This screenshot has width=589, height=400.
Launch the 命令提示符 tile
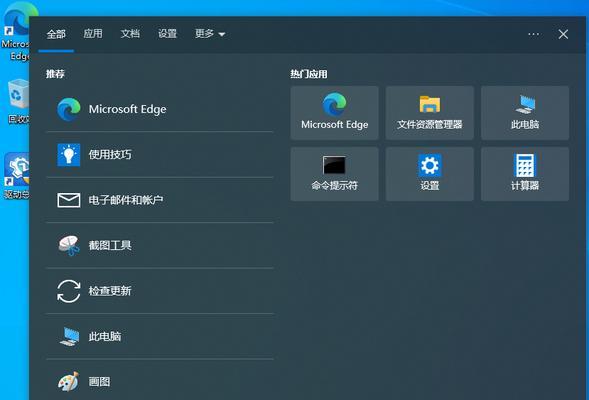coord(334,174)
